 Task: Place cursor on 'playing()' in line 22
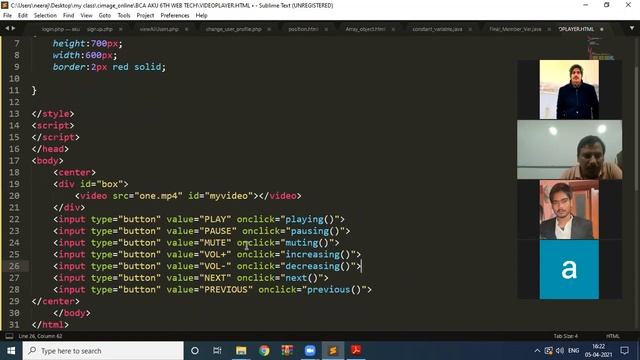coord(310,220)
